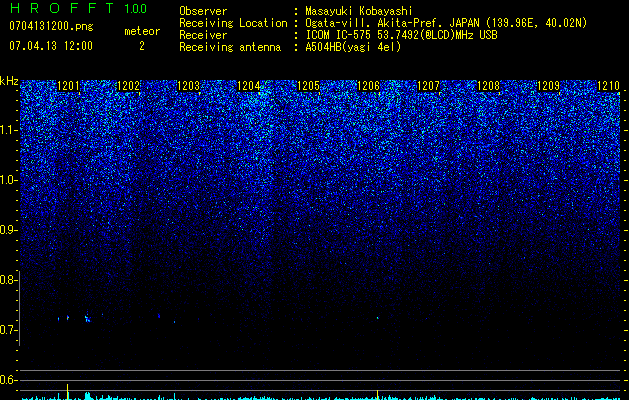The width and height of the screenshot is (629, 400).
Task: Click the 1.1 frequency axis label
Action: click(9, 130)
